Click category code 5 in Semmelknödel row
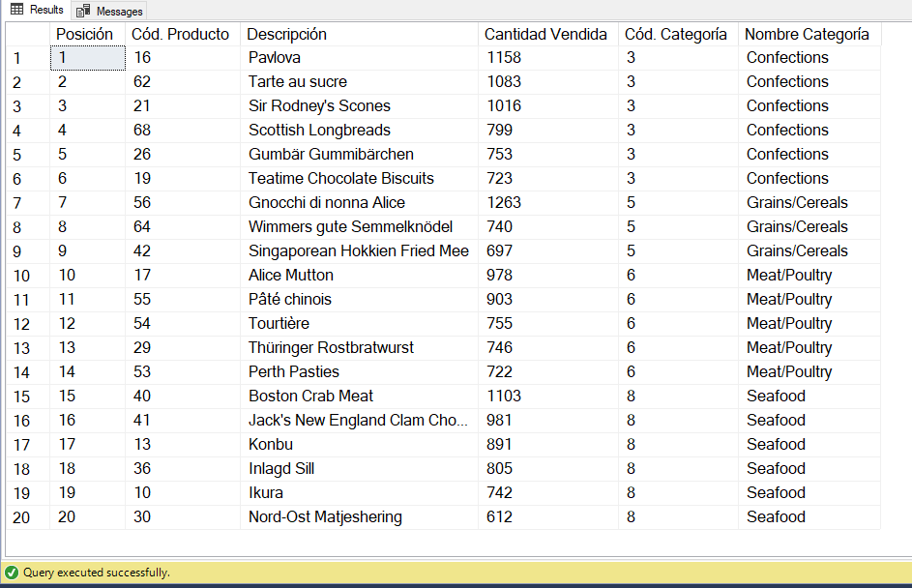912x588 pixels. tap(678, 227)
